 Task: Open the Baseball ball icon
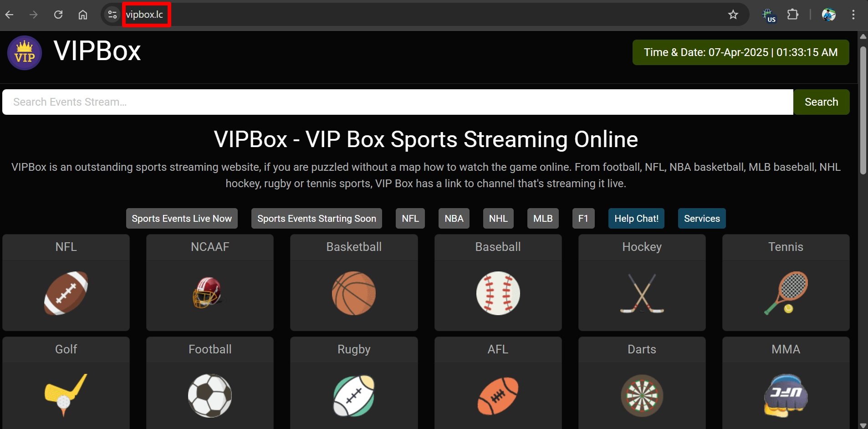[x=498, y=293]
